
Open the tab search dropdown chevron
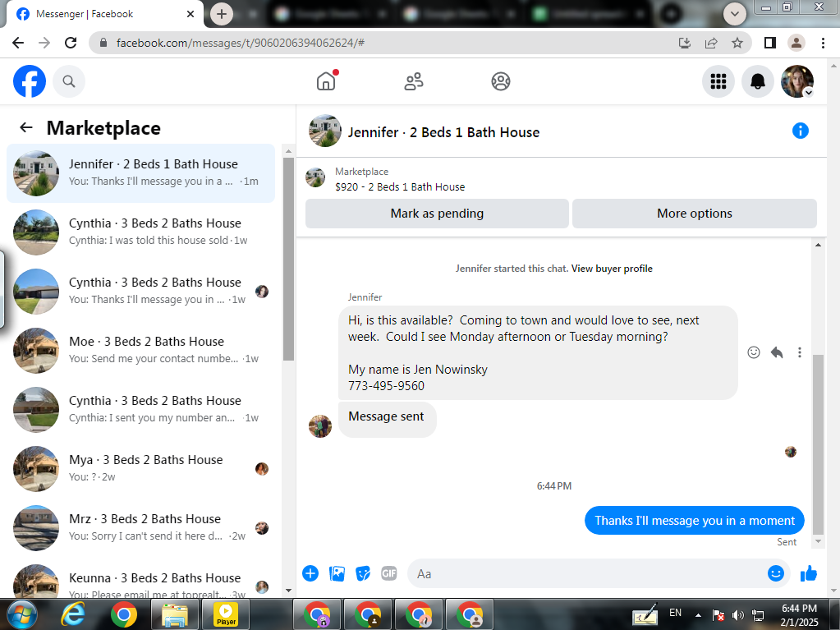coord(734,14)
